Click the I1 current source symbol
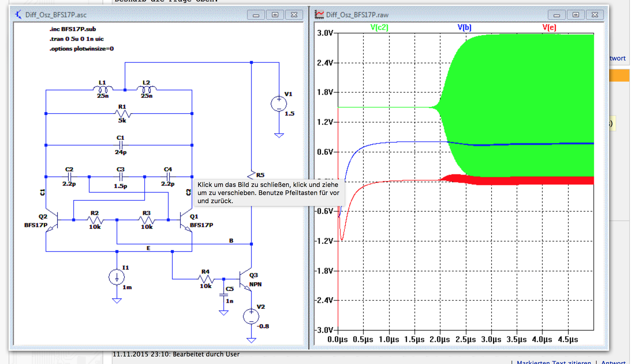 [117, 277]
